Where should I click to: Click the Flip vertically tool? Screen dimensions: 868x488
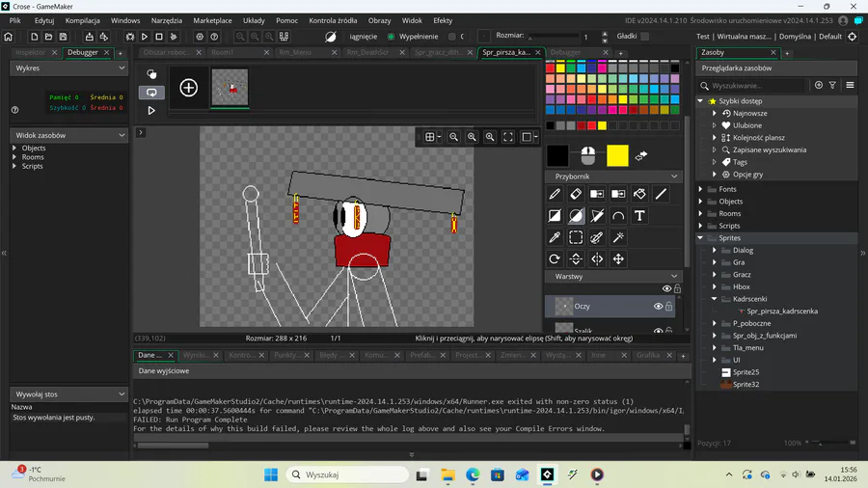click(576, 258)
